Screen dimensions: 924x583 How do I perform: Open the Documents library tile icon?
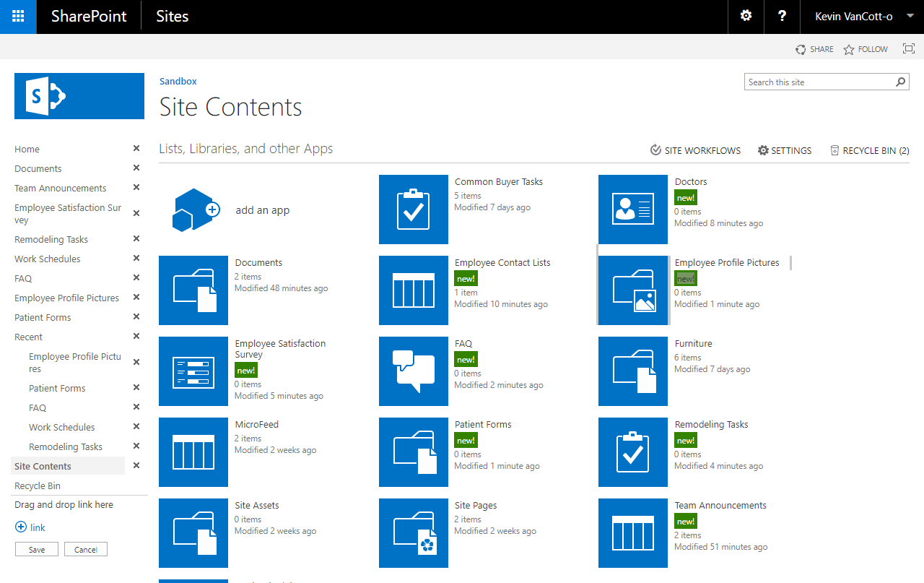[x=193, y=290]
